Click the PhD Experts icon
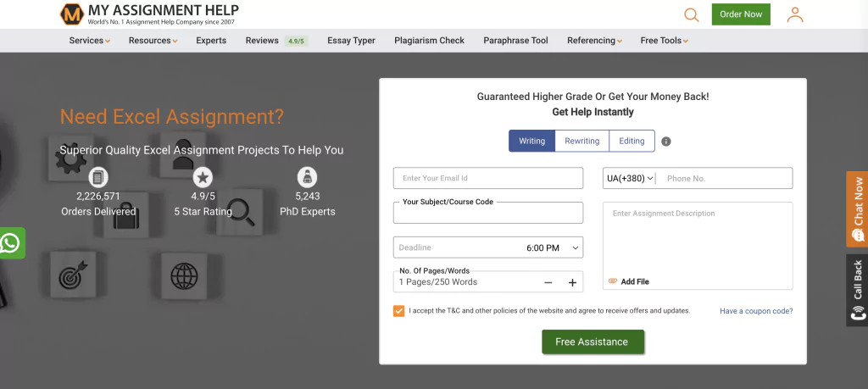Viewport: 868px width, 389px height. pos(307,177)
